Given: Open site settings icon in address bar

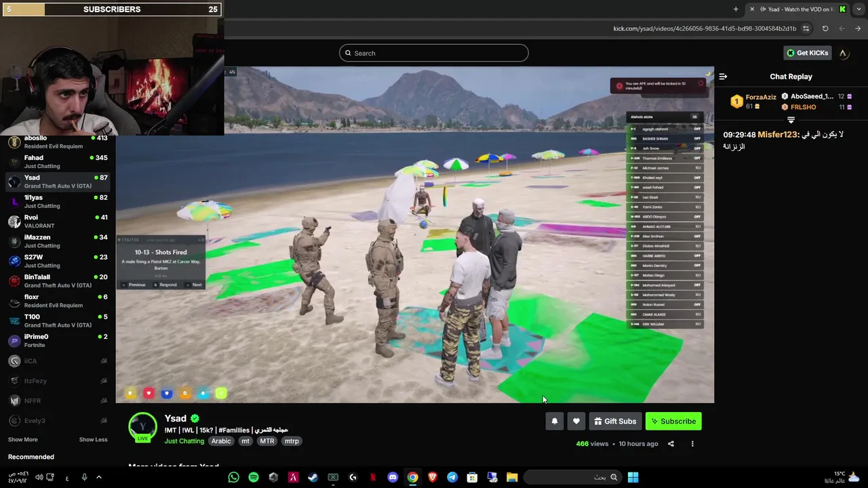Looking at the screenshot, I should coord(806,28).
